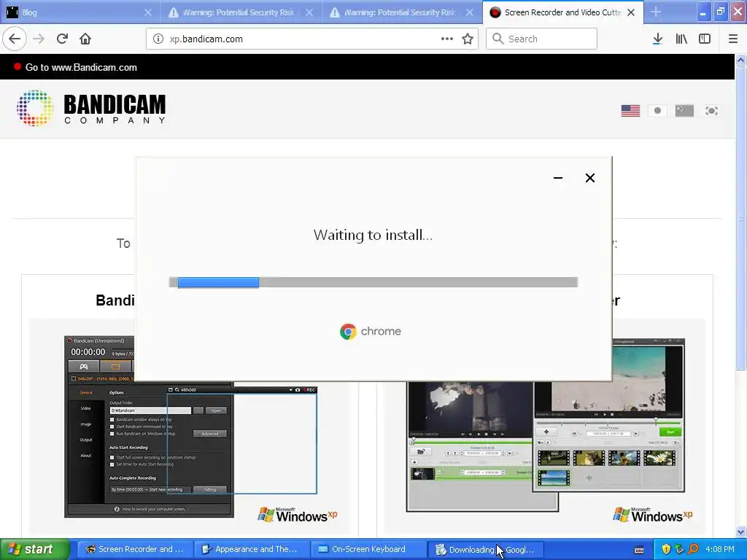Viewport: 747px width, 560px height.
Task: Close the Chrome installer dialog
Action: pos(590,178)
